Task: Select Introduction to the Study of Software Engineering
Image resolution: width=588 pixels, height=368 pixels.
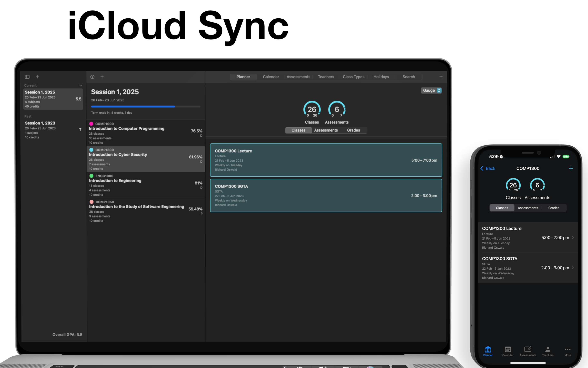Action: coord(146,211)
